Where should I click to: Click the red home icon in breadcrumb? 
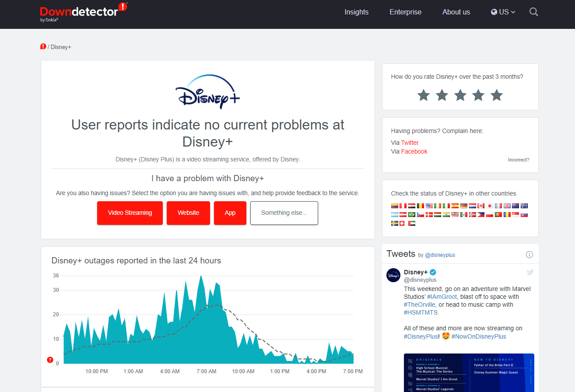(x=43, y=47)
